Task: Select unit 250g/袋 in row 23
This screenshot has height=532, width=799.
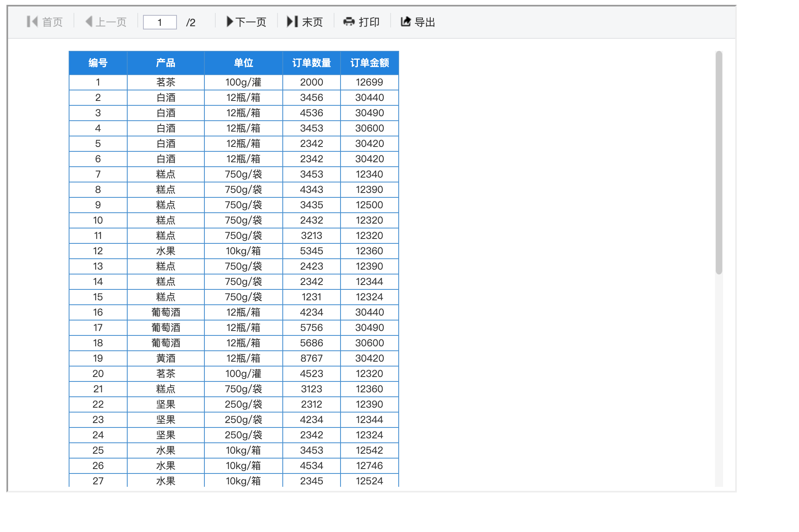Action: [244, 420]
